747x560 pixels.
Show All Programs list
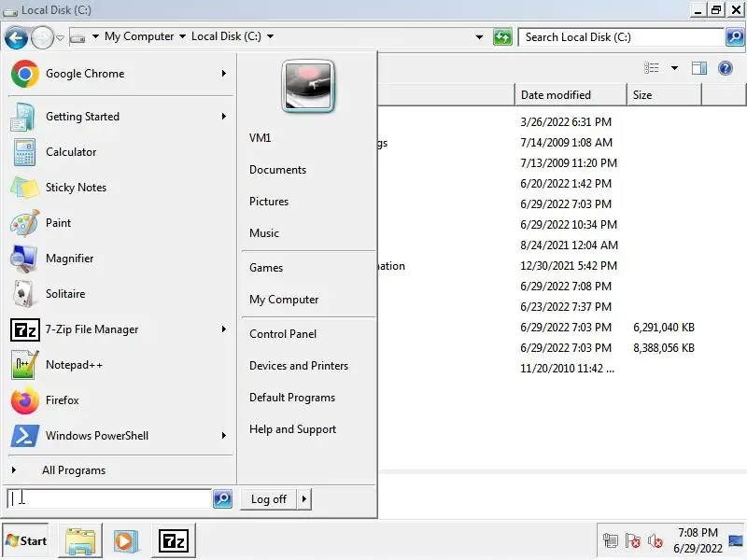point(74,470)
